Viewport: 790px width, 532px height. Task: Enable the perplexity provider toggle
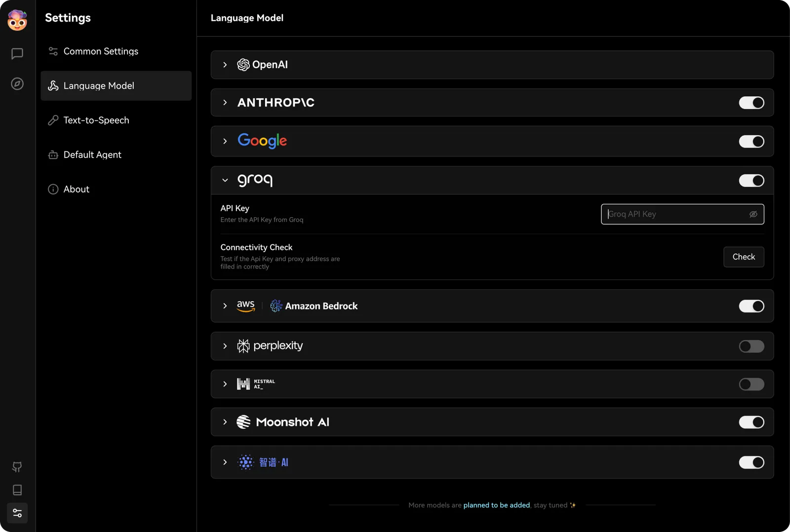(751, 346)
